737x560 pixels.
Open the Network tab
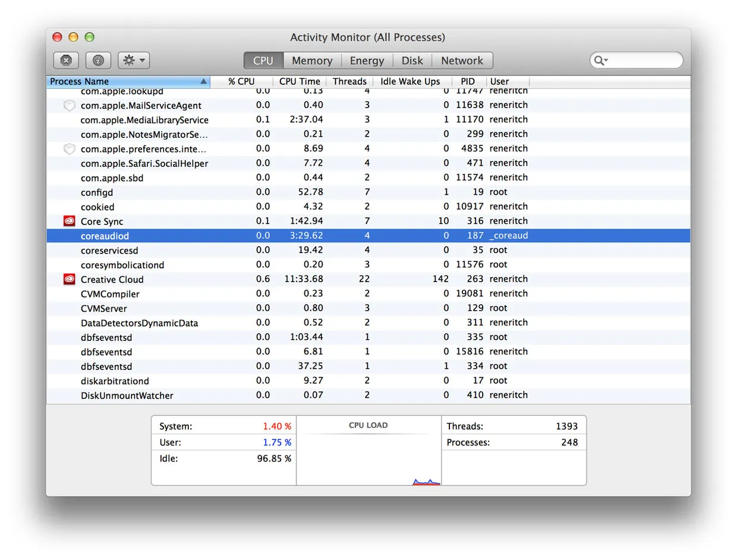462,60
